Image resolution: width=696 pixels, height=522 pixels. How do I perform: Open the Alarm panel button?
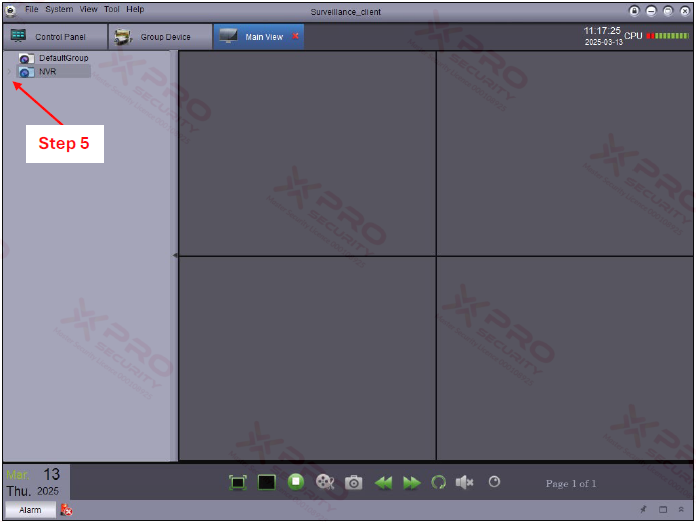click(x=30, y=510)
